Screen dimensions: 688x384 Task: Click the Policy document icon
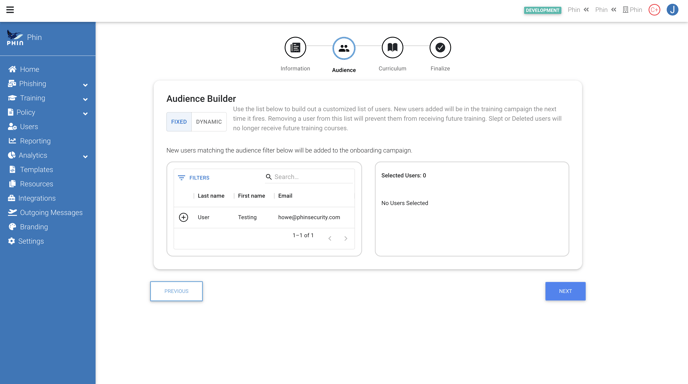pos(11,112)
